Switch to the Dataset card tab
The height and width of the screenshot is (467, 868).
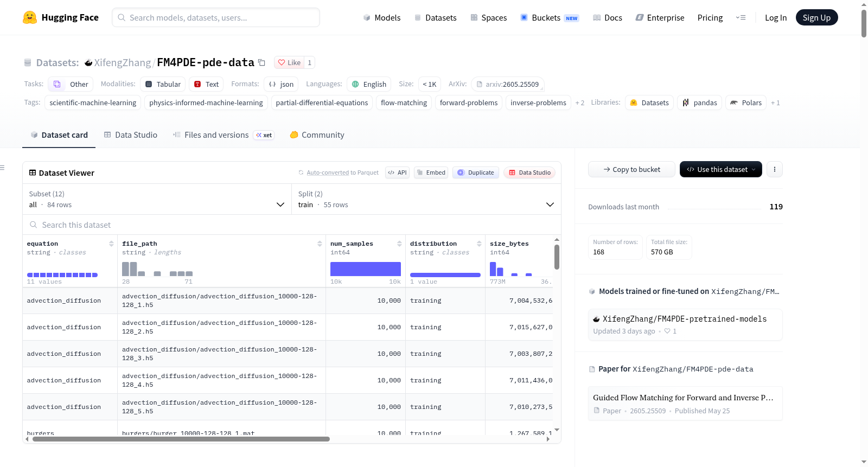point(59,135)
